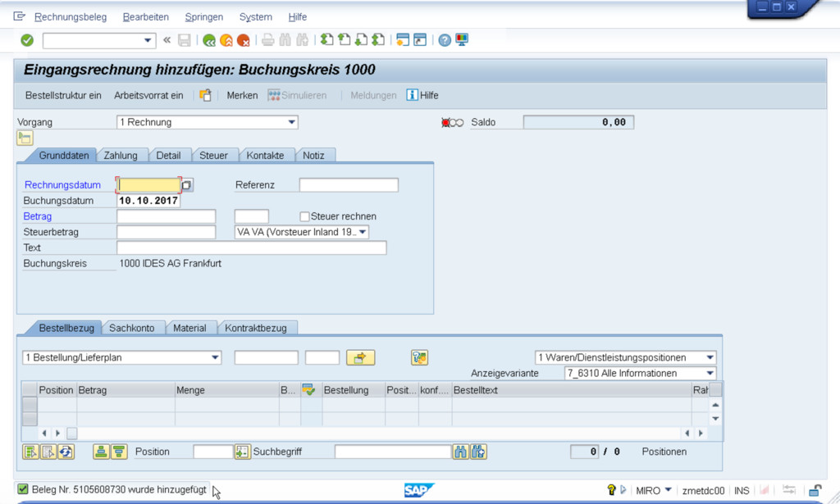Open the Rechnungsdatum date picker icon
The image size is (840, 504).
tap(186, 185)
